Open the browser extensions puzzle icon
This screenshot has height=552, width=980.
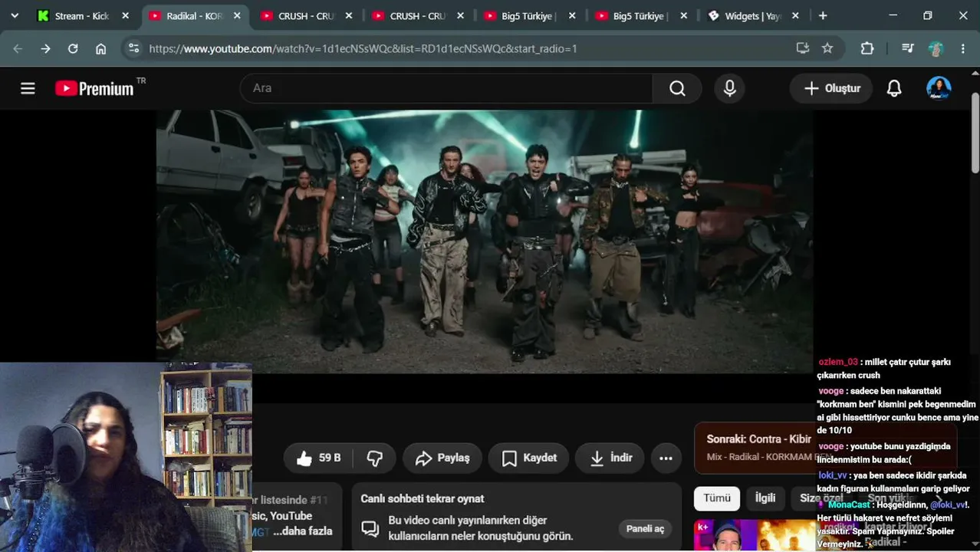(867, 48)
